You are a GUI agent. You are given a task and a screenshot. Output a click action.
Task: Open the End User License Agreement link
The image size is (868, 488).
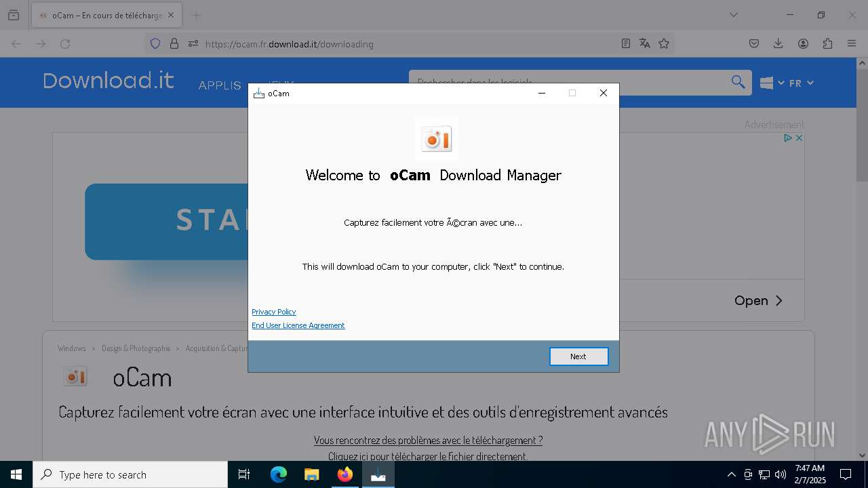pyautogui.click(x=298, y=325)
